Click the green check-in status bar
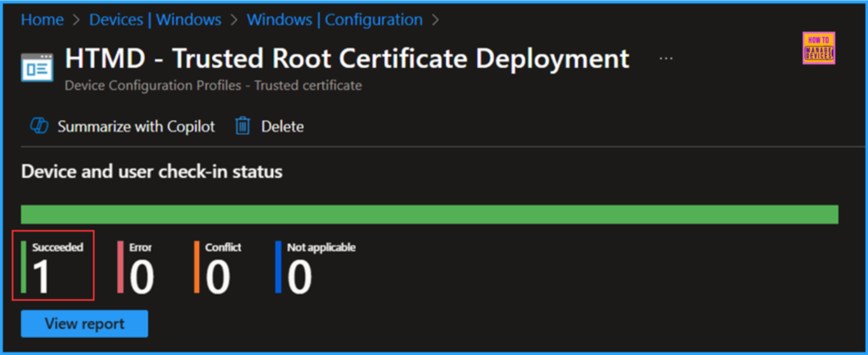Screen dimensions: 868x355 430,214
